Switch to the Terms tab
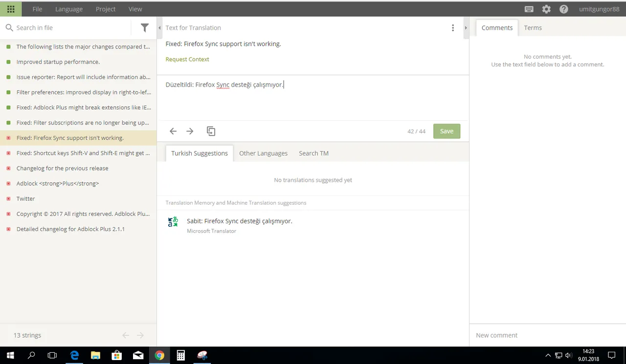This screenshot has width=626, height=364. coord(533,28)
